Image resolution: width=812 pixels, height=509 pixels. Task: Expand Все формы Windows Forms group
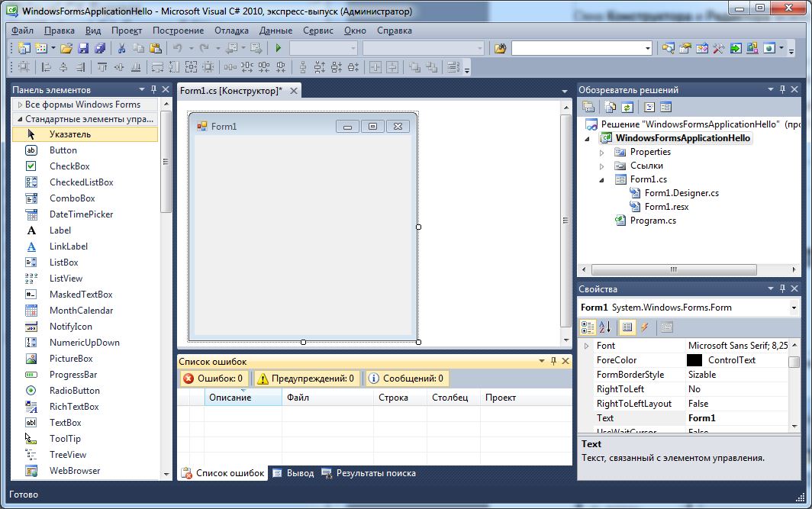[x=20, y=105]
